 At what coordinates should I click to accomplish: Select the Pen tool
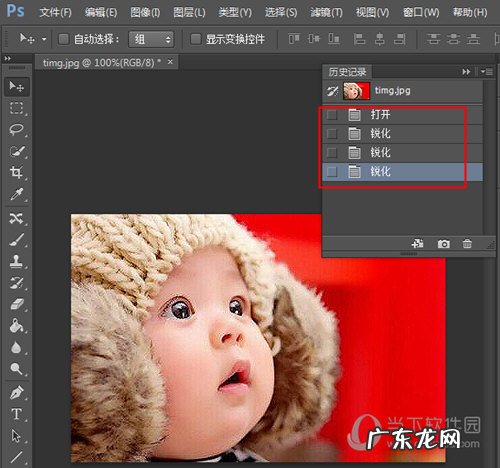[x=17, y=393]
